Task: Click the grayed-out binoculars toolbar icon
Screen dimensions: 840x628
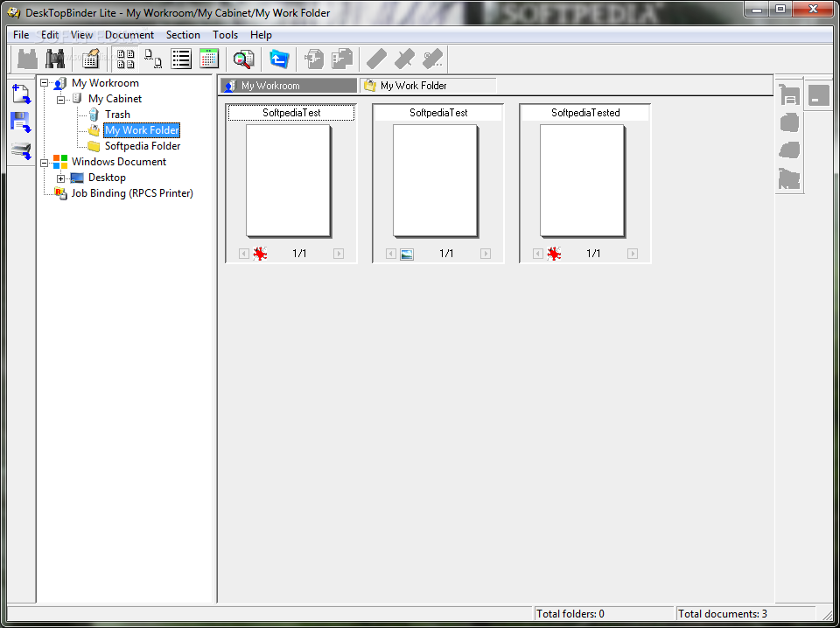Action: [x=27, y=59]
